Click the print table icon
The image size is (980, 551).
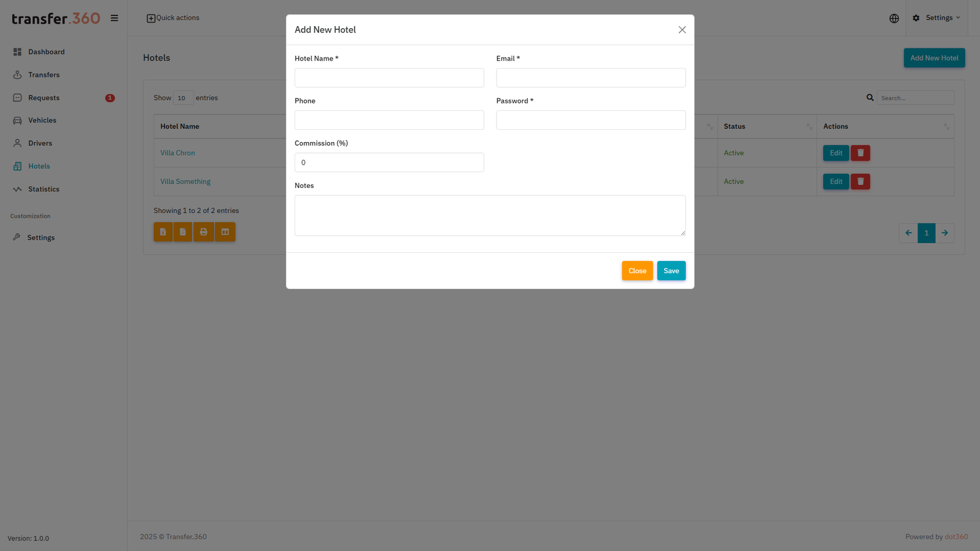tap(203, 231)
